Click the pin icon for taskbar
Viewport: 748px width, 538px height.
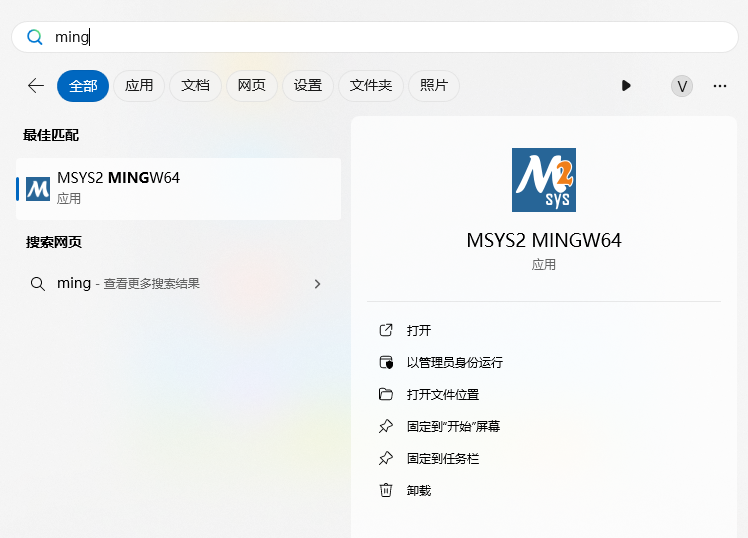[386, 458]
